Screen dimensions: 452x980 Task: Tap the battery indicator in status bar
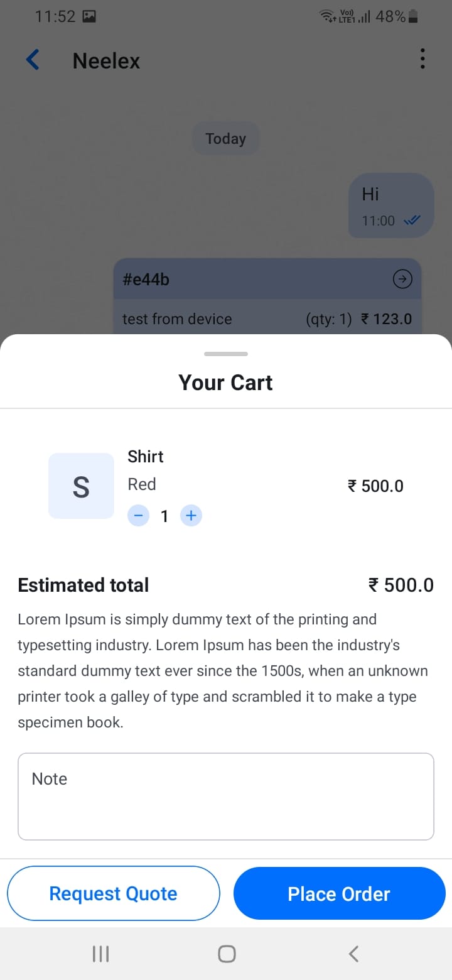(x=413, y=17)
